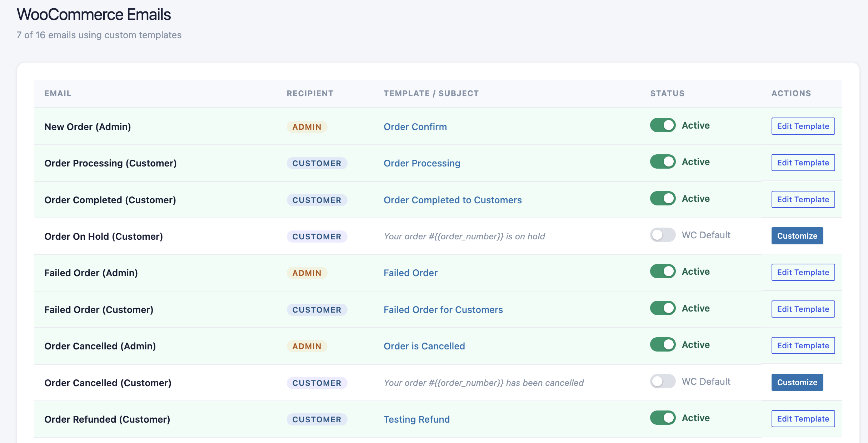868x443 pixels.
Task: Edit Template for Order Refunded (Customer)
Action: pos(803,419)
